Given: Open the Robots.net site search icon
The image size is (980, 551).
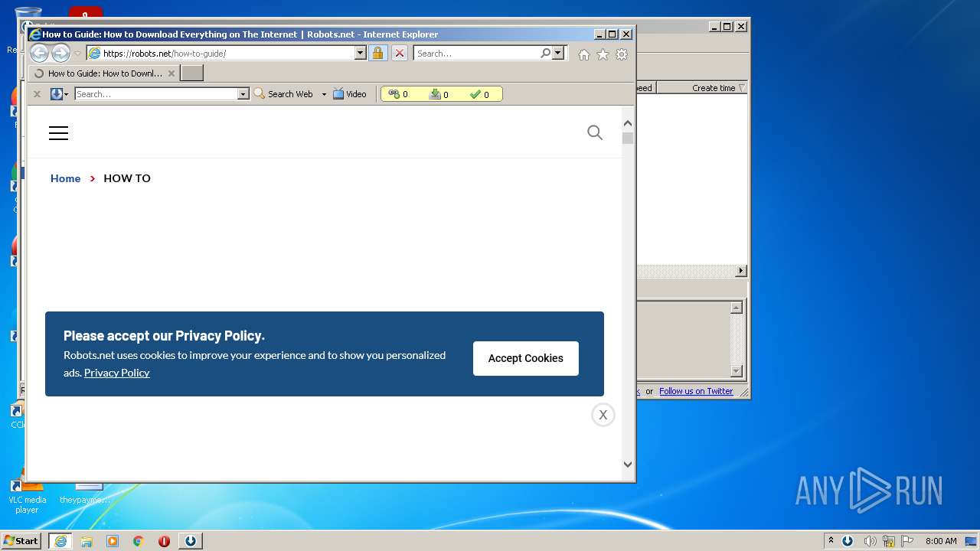Looking at the screenshot, I should pos(595,132).
